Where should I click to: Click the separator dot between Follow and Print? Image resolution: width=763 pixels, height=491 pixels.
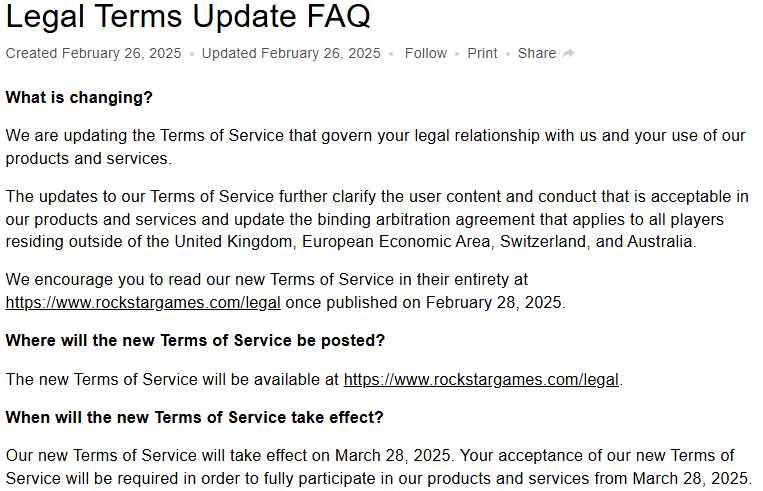pyautogui.click(x=457, y=54)
